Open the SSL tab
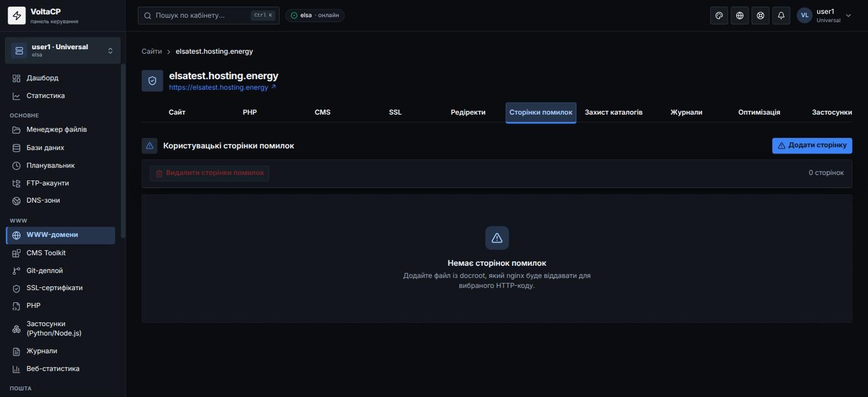This screenshot has width=868, height=397. pyautogui.click(x=395, y=112)
